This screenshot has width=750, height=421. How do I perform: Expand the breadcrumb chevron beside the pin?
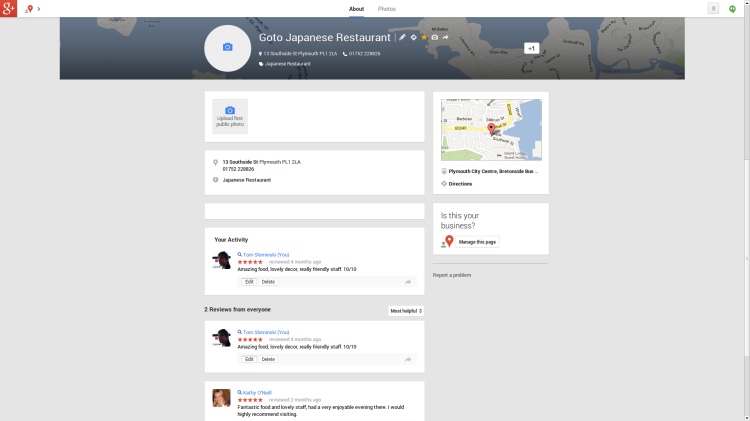39,9
